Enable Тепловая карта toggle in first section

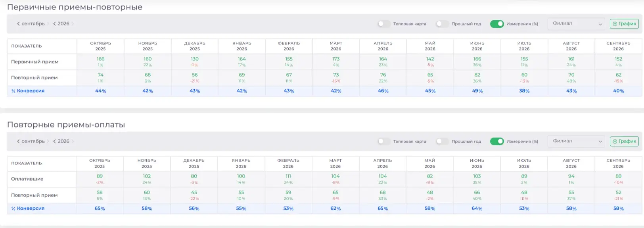coord(383,24)
